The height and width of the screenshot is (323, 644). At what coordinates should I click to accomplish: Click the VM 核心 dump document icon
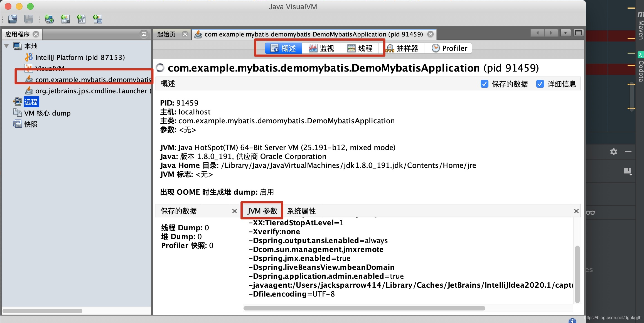tap(18, 113)
